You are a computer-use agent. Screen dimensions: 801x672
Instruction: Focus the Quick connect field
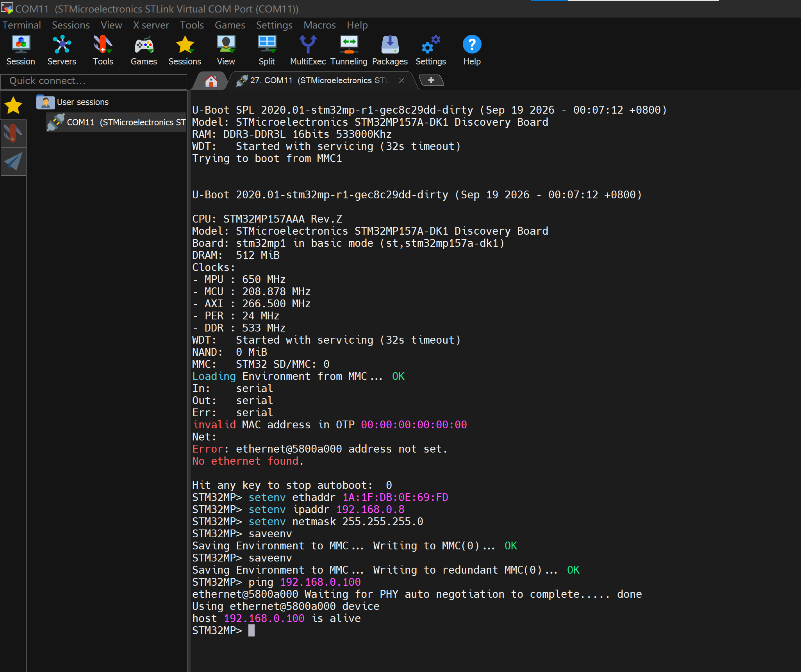point(94,81)
